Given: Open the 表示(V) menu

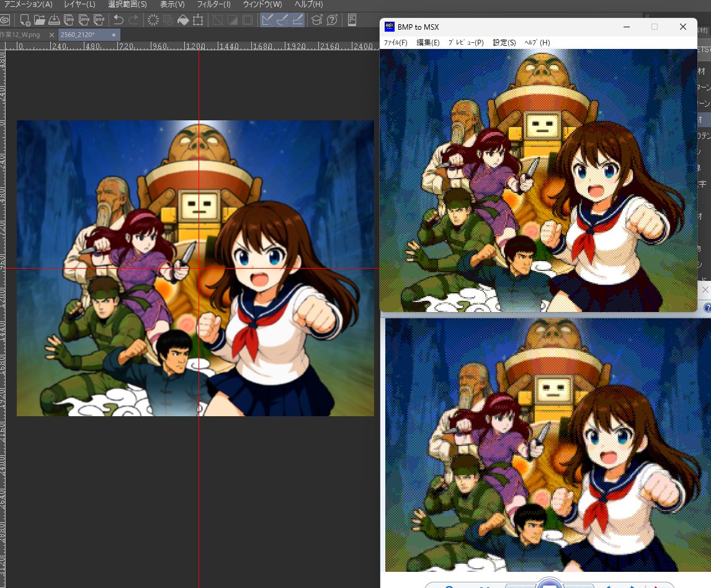Looking at the screenshot, I should tap(172, 4).
